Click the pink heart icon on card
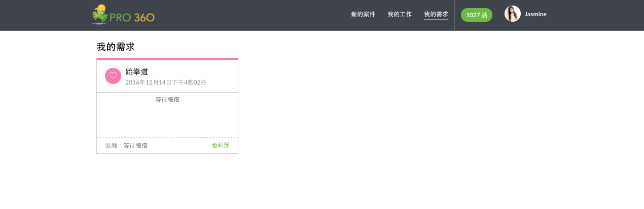The width and height of the screenshot is (644, 209). pos(113,76)
